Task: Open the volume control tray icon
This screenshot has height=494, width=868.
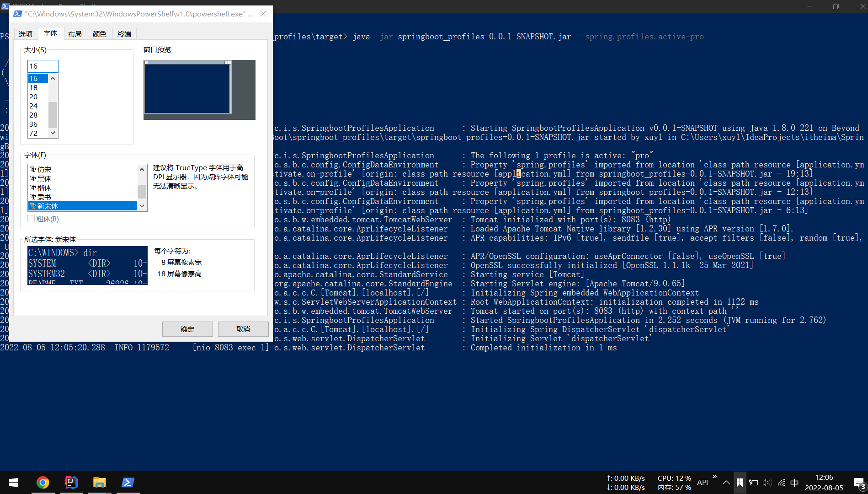Action: pyautogui.click(x=767, y=483)
